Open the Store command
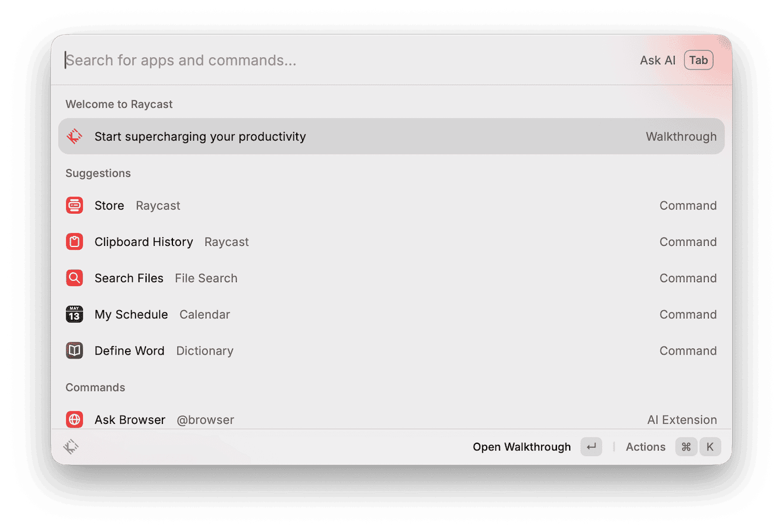Screen dimensions: 783x532 coord(391,206)
